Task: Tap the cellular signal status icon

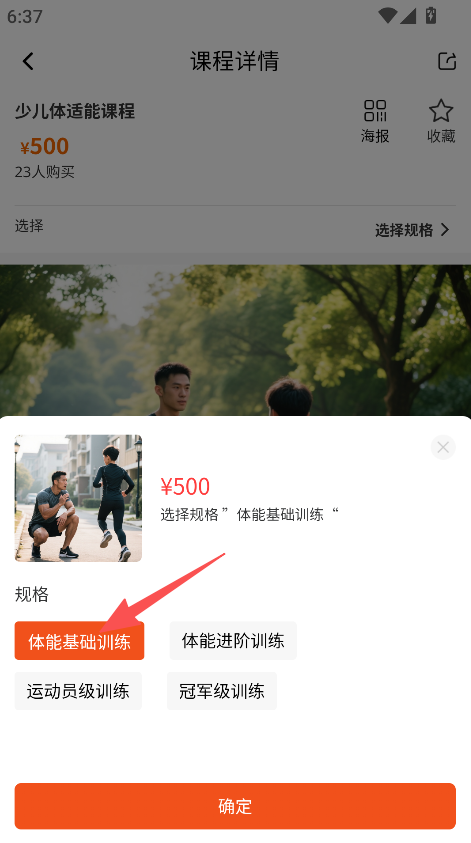Action: coord(408,16)
